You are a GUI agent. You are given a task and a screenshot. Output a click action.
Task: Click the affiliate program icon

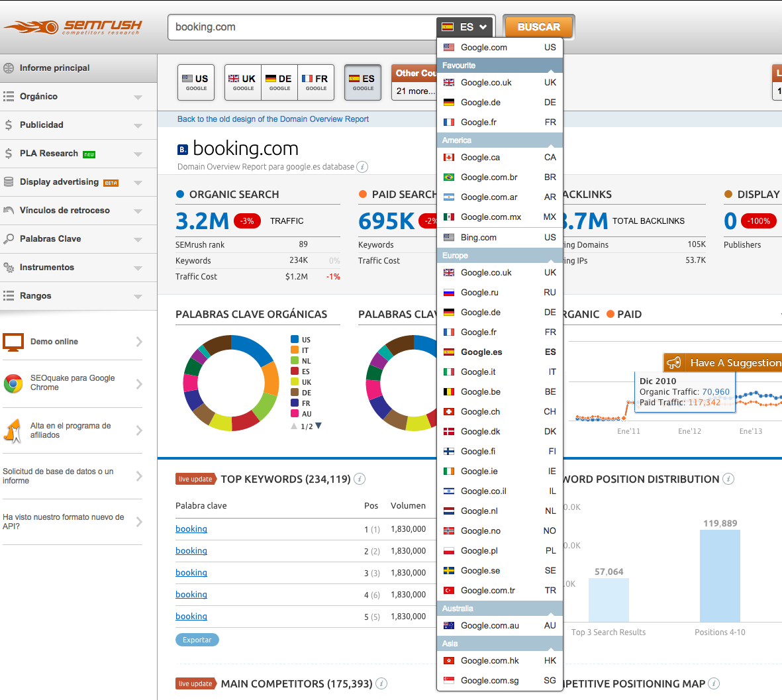pyautogui.click(x=13, y=430)
